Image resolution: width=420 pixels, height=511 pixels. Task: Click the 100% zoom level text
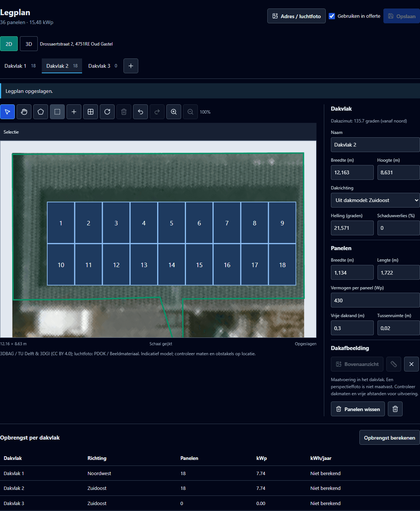pos(205,112)
